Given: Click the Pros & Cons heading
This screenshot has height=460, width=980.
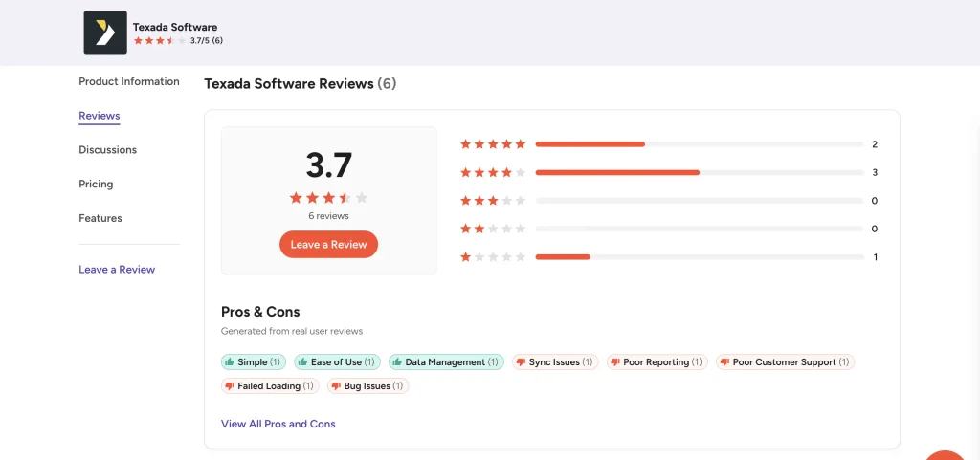Looking at the screenshot, I should click(260, 312).
